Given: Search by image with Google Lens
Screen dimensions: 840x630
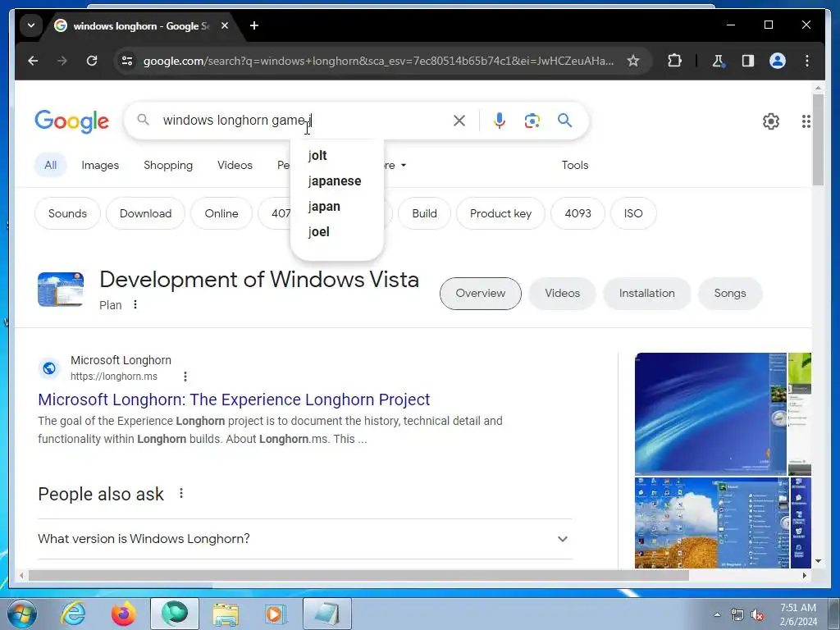Looking at the screenshot, I should [532, 121].
